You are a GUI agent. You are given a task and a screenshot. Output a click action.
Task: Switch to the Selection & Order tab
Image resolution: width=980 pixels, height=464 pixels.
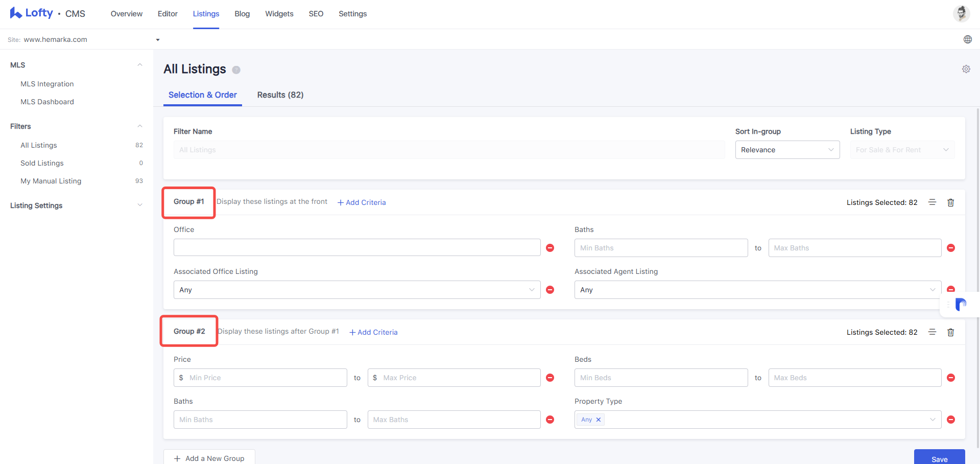click(x=203, y=95)
